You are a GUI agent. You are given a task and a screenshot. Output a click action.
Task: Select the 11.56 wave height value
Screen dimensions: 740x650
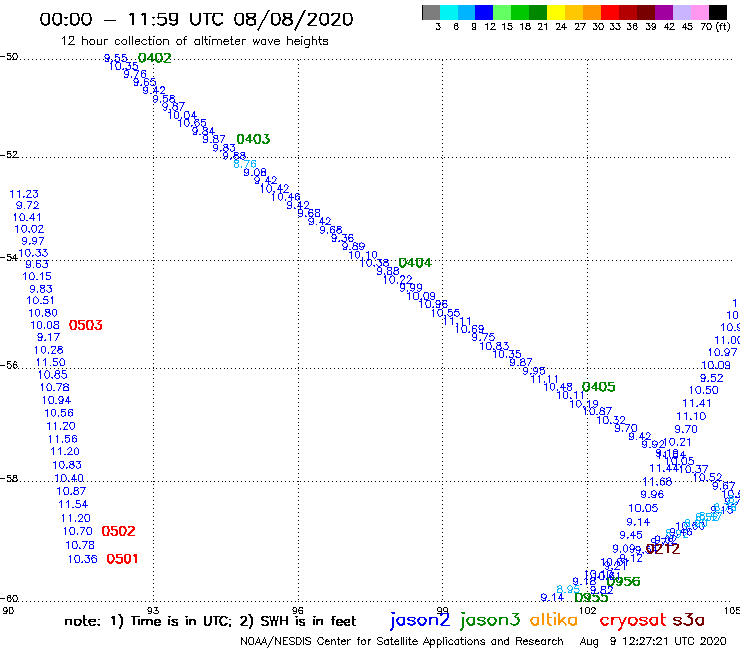(x=63, y=439)
